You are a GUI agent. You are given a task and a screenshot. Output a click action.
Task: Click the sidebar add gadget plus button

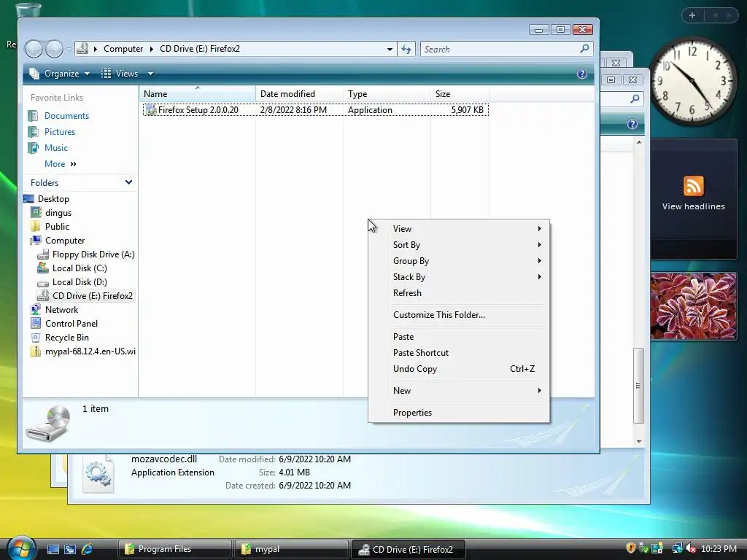pos(692,16)
